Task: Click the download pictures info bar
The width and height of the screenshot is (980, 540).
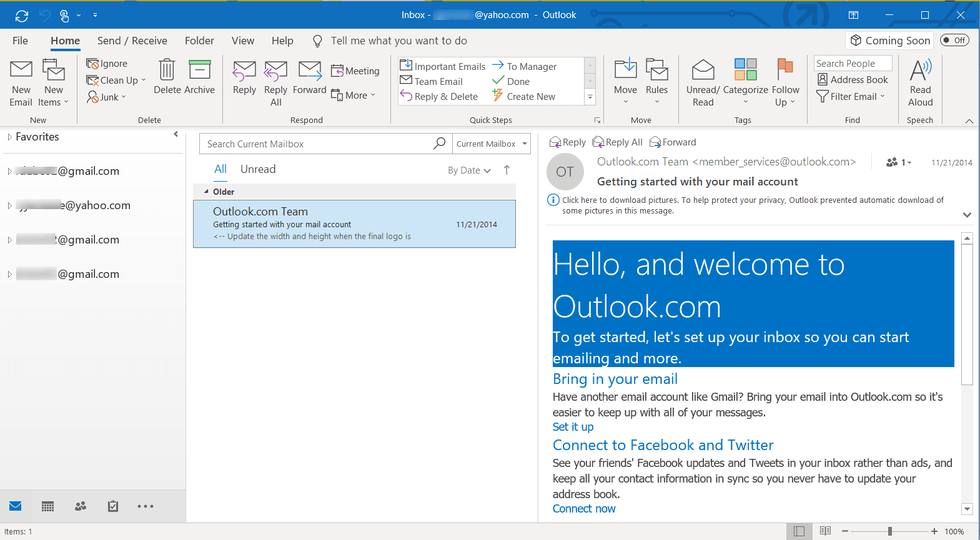Action: 753,205
